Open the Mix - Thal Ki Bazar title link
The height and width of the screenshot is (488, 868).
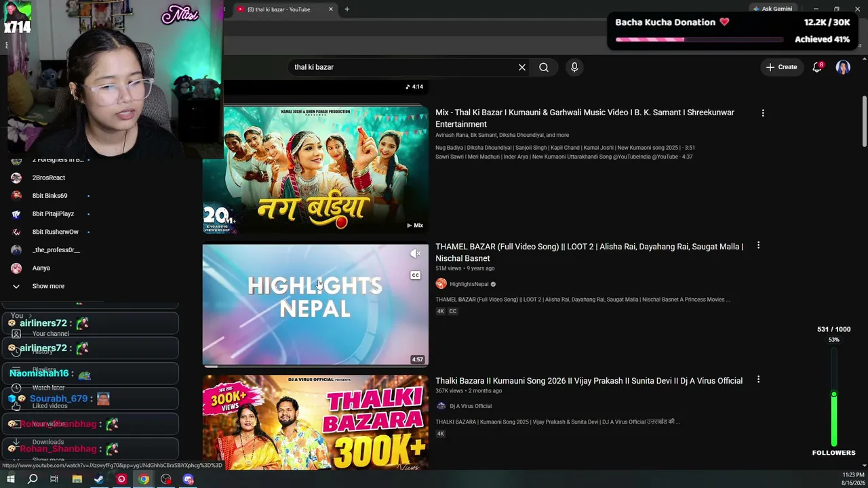[585, 118]
